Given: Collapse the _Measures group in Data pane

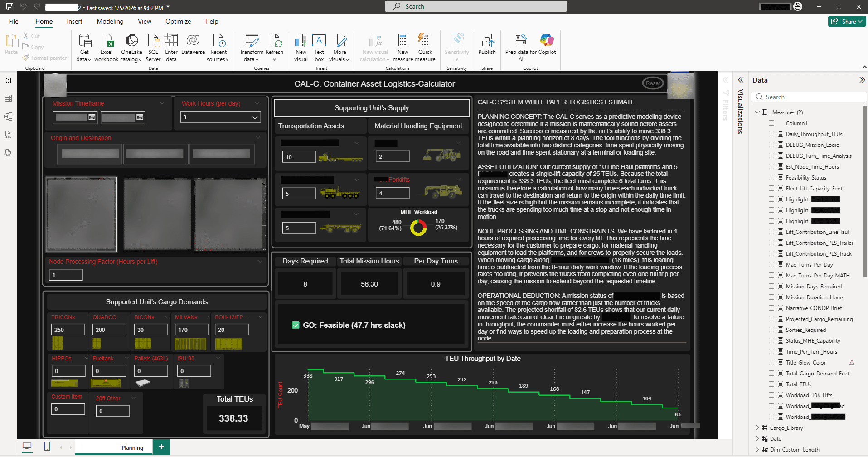Looking at the screenshot, I should (x=757, y=112).
